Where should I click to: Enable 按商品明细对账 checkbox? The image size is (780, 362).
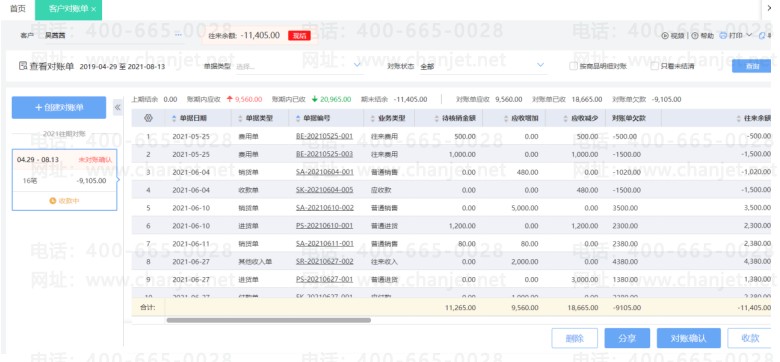coord(574,66)
